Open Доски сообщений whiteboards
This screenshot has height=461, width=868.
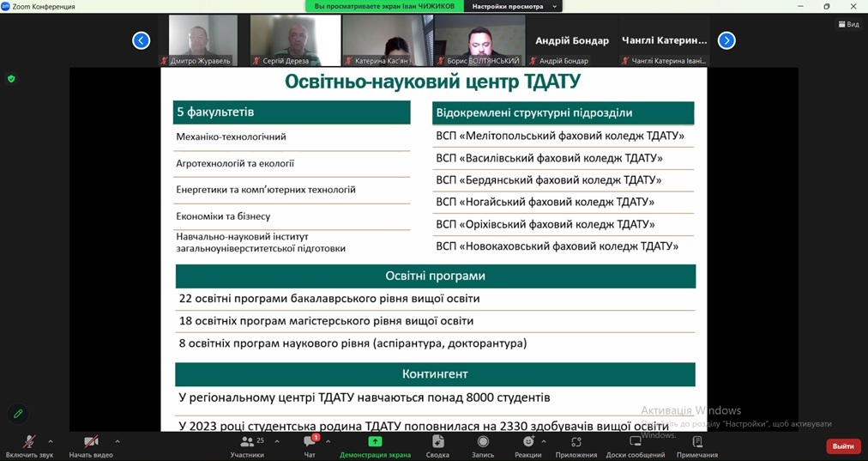pos(636,446)
